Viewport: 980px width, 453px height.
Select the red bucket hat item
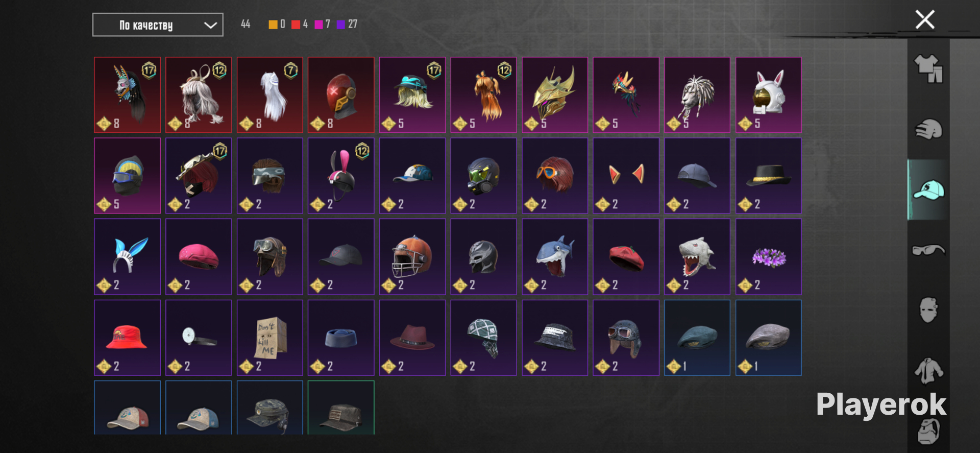pos(127,338)
